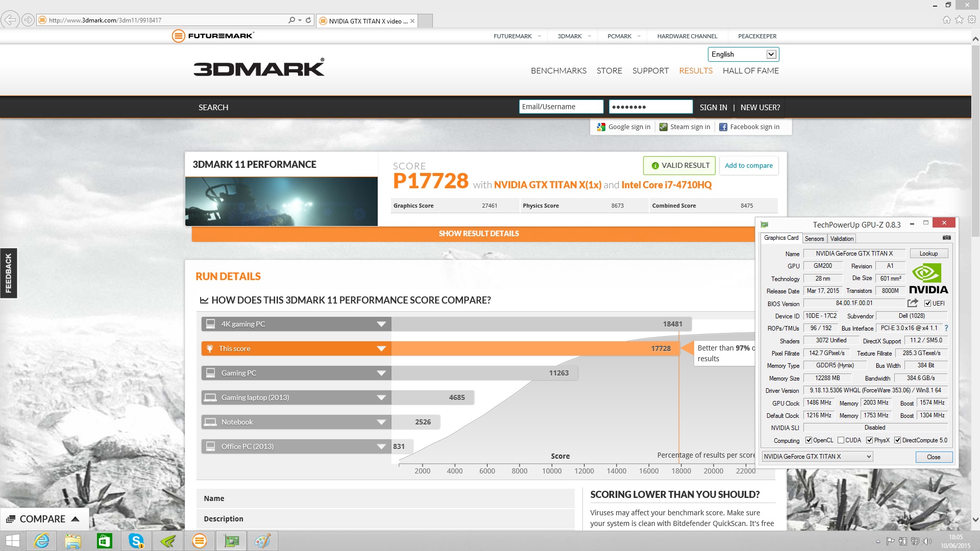Viewport: 980px width, 551px height.
Task: Click the NVIDIA logo in GPU-Z
Action: tap(928, 279)
